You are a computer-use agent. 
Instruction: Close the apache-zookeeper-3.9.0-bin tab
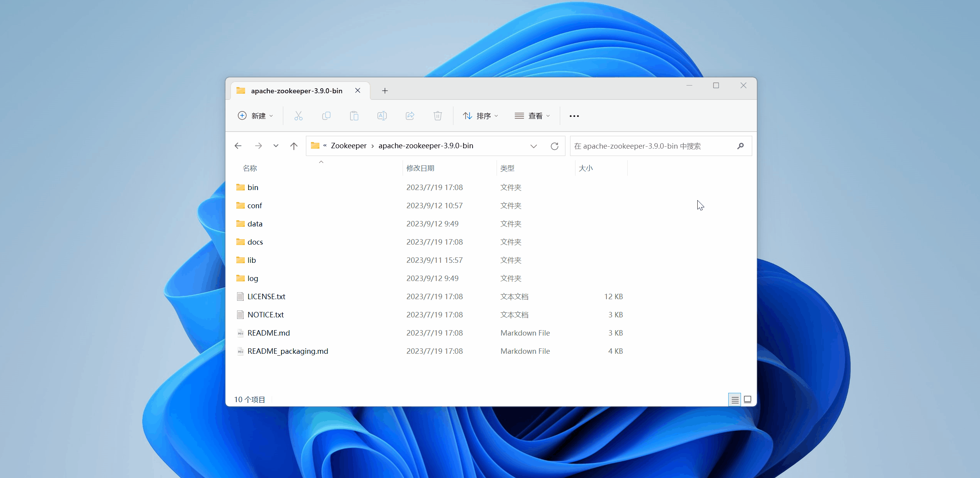pos(358,91)
